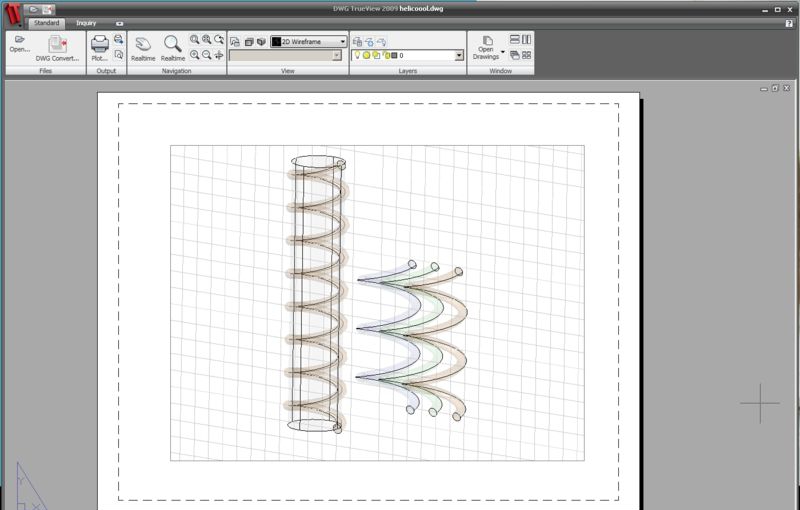Click the Open Drawings button
This screenshot has height=510, width=800.
coord(486,46)
